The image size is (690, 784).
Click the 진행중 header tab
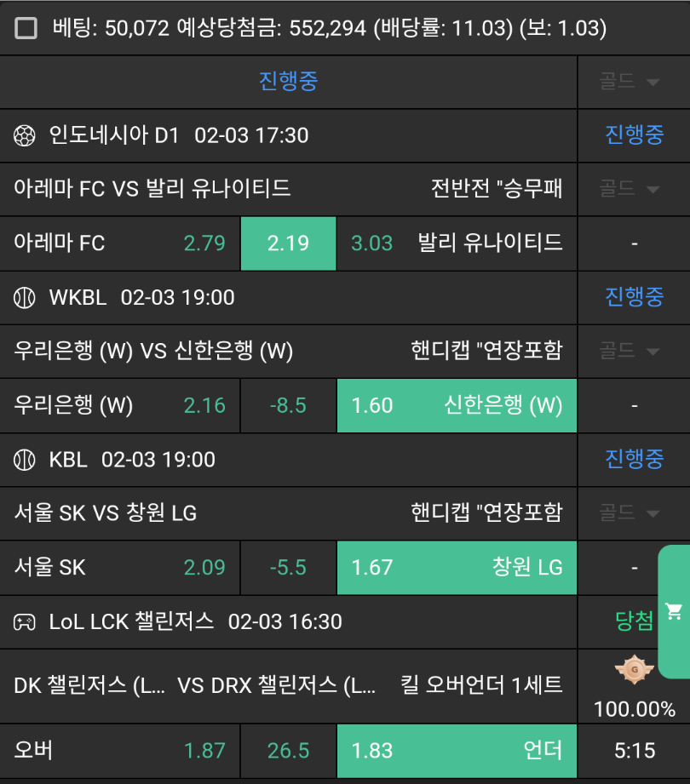coord(288,82)
